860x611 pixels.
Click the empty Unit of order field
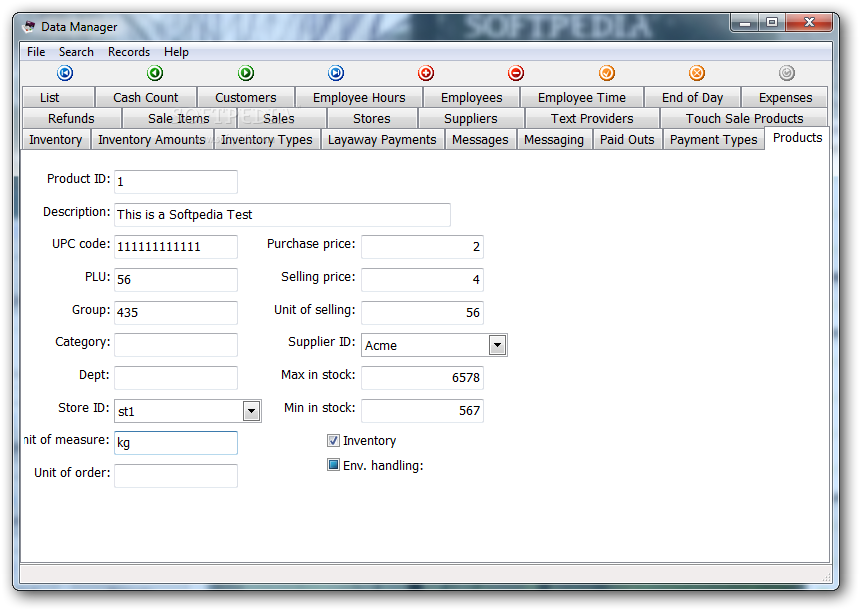(176, 476)
